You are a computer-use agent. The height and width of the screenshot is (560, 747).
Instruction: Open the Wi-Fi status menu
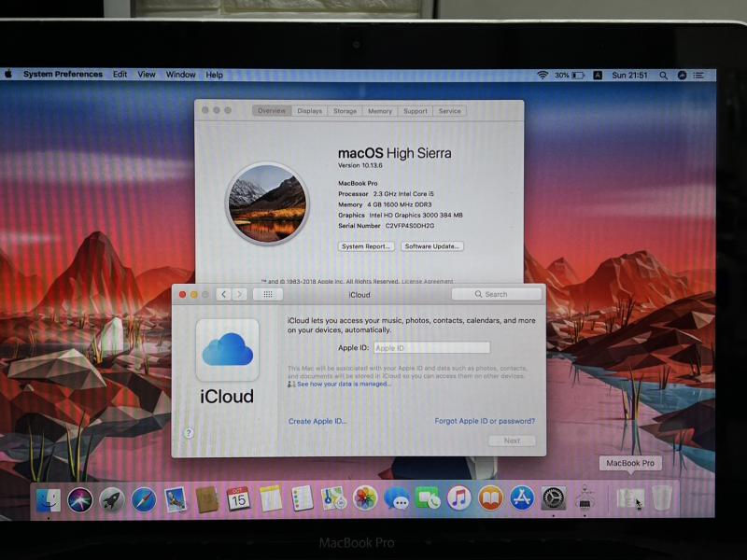click(542, 75)
